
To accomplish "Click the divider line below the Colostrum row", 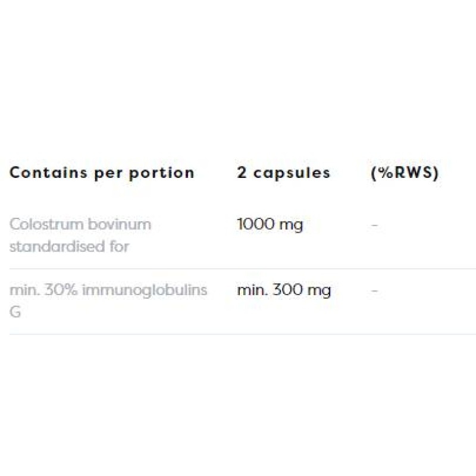I will coord(238,268).
